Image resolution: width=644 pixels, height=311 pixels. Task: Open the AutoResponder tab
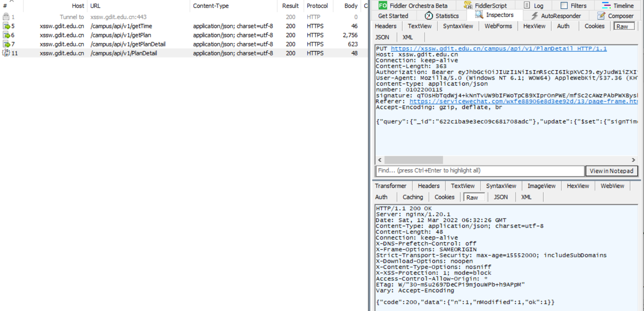click(x=556, y=16)
